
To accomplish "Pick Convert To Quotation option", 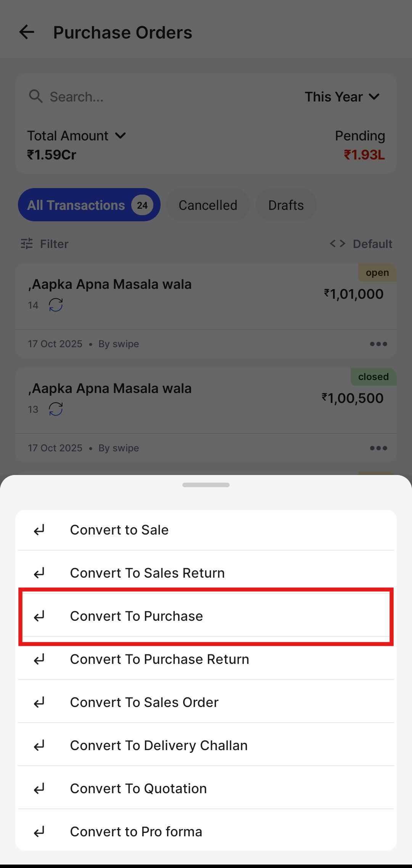I will 206,788.
